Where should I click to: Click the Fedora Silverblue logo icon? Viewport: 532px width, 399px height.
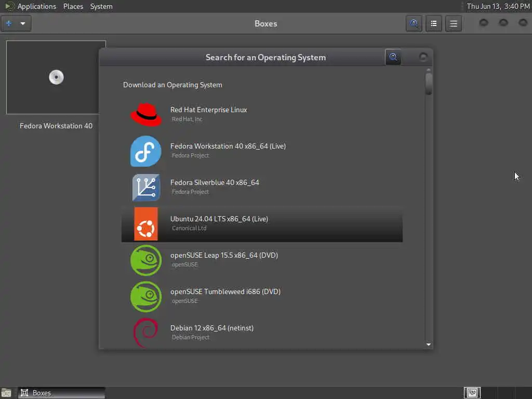point(146,187)
